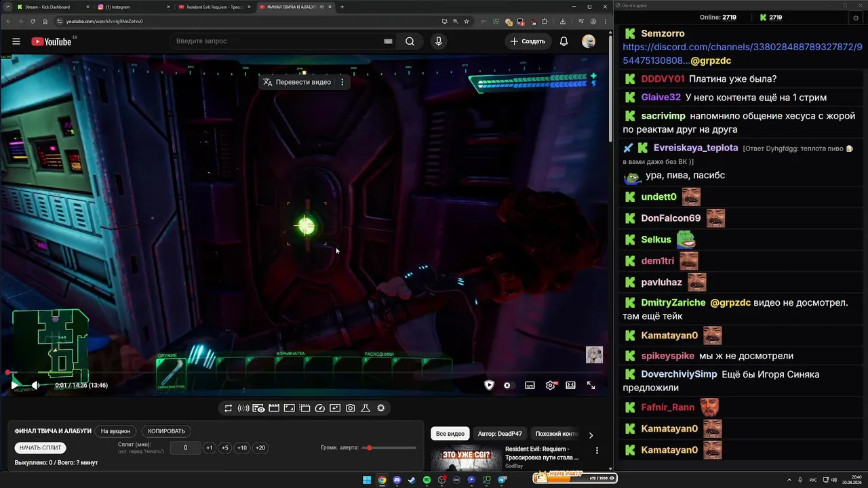Click the shield icon in player controls
This screenshot has height=488, width=868.
(x=489, y=385)
